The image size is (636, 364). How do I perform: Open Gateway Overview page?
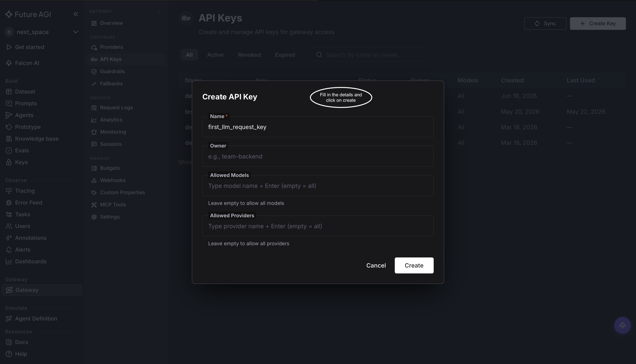[x=111, y=23]
